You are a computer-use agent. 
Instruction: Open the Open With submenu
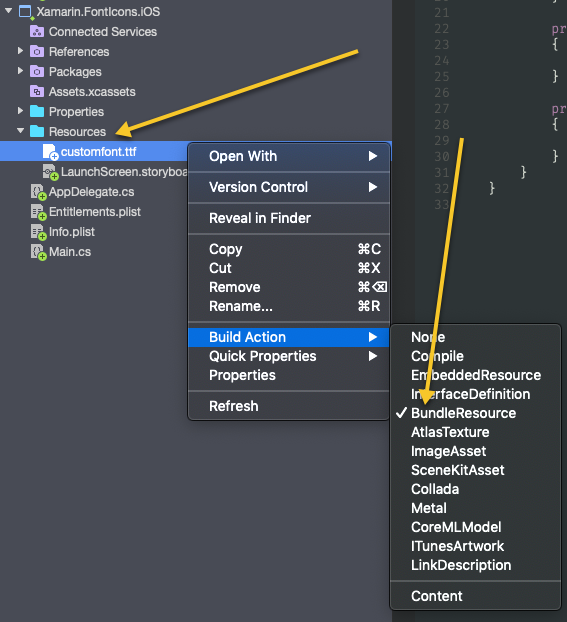289,156
